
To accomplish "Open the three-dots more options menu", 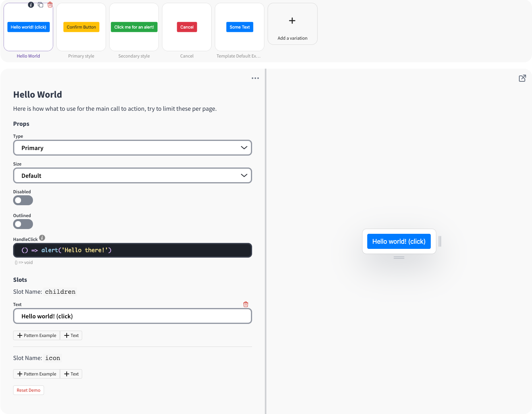I will [x=255, y=78].
